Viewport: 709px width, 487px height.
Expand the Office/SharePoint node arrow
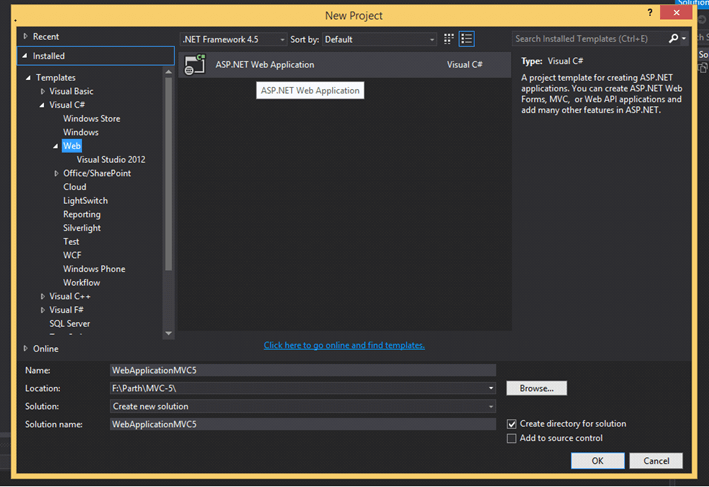(56, 173)
